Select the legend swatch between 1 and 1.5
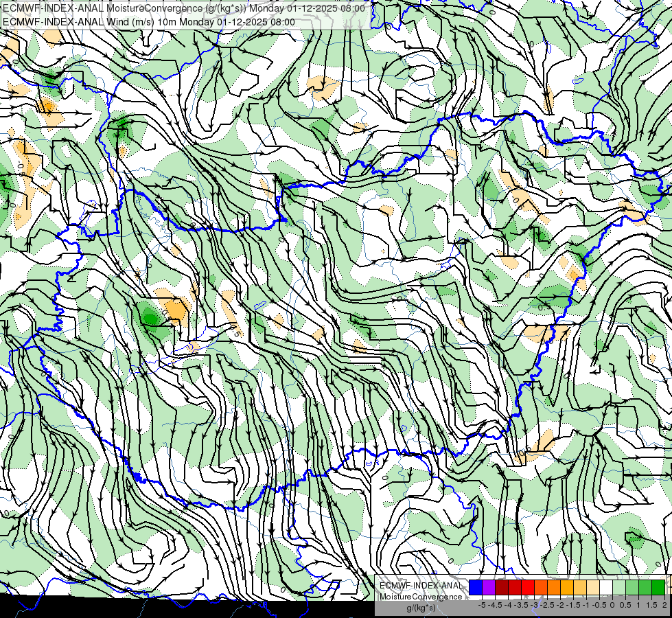The width and height of the screenshot is (672, 618). point(645,588)
